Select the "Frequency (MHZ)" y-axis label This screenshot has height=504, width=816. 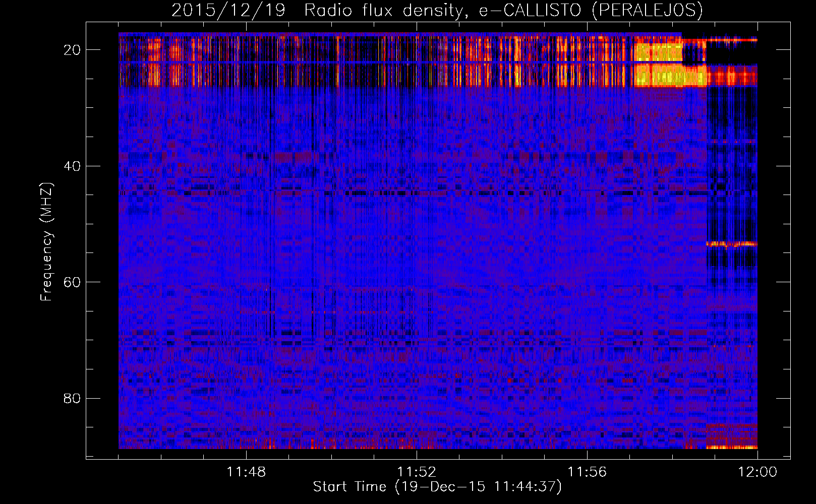click(x=46, y=242)
